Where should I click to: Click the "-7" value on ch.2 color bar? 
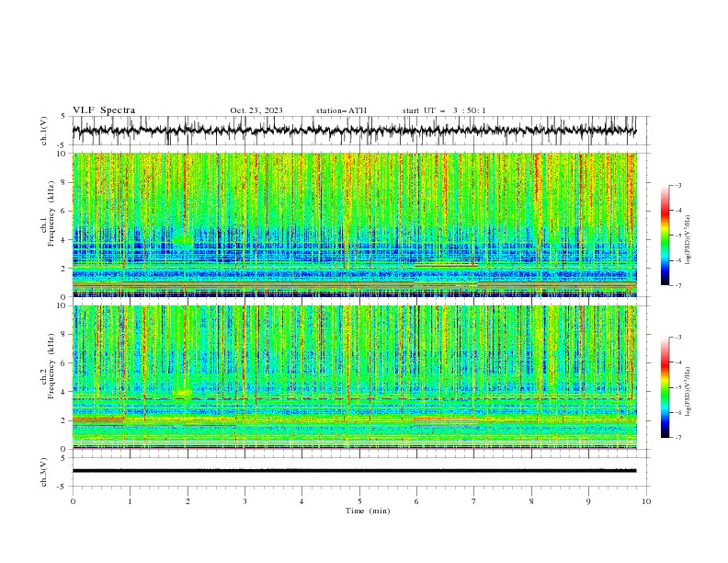point(678,437)
